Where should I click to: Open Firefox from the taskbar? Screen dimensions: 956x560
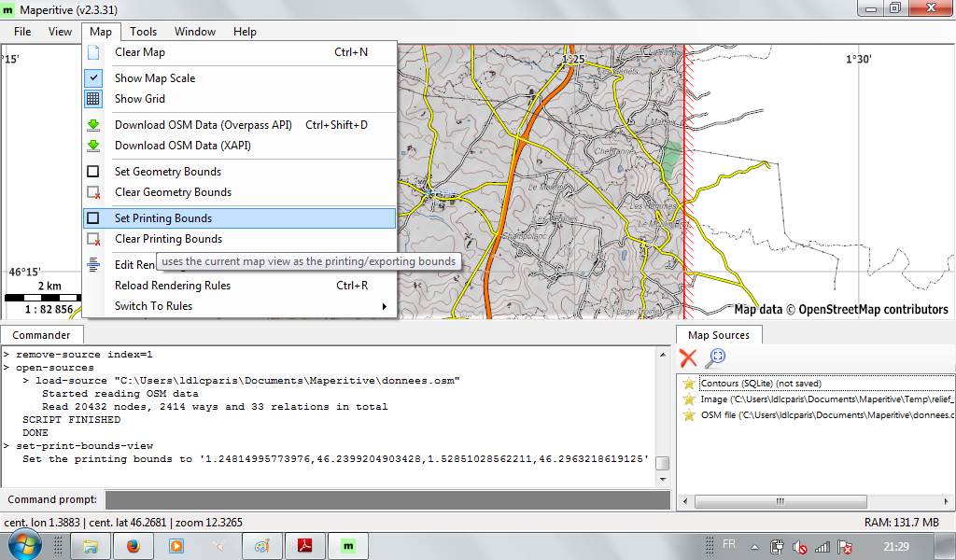tap(133, 546)
